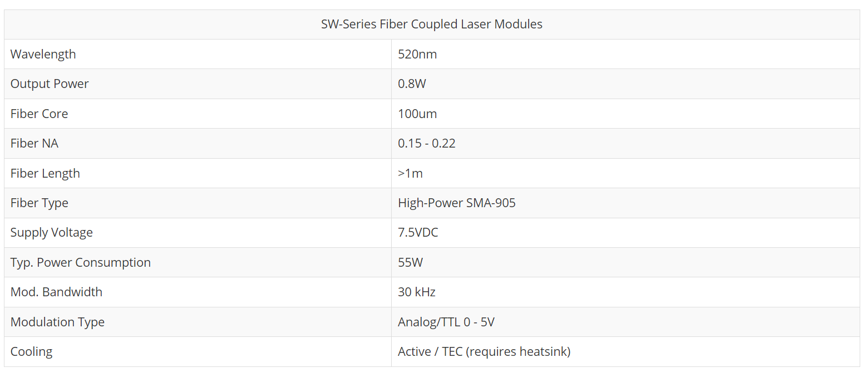Click the Typ. Power Consumption label

pyautogui.click(x=80, y=263)
